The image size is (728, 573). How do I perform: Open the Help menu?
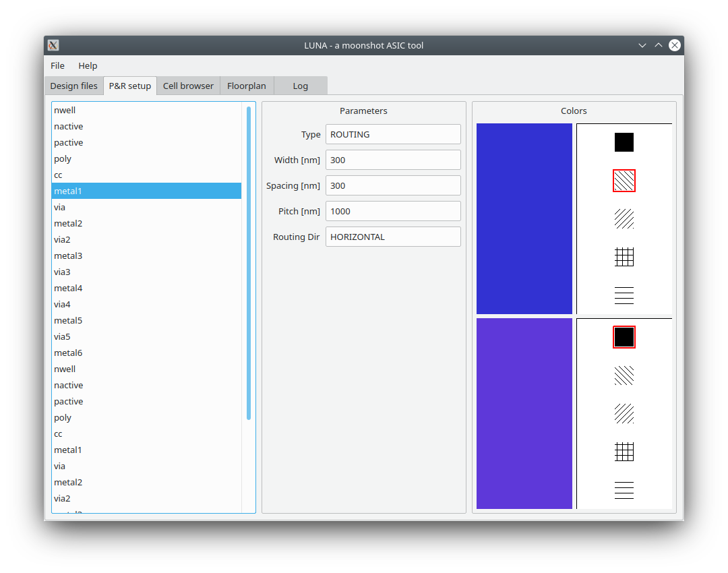tap(88, 65)
